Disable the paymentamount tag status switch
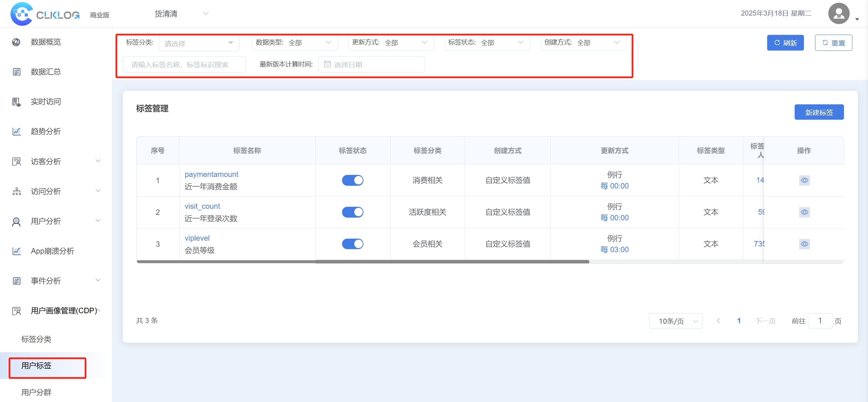This screenshot has width=868, height=402. (x=352, y=180)
